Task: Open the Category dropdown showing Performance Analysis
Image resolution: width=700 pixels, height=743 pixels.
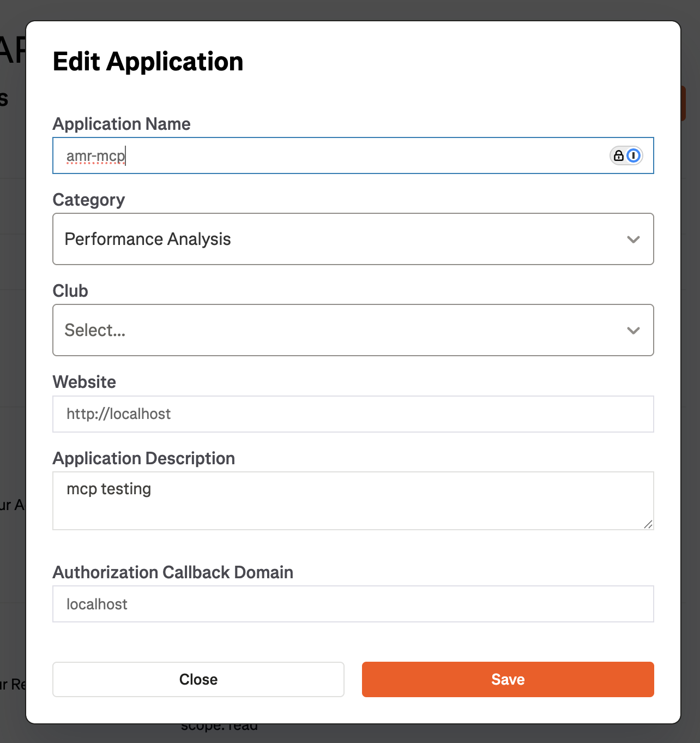Action: tap(353, 239)
